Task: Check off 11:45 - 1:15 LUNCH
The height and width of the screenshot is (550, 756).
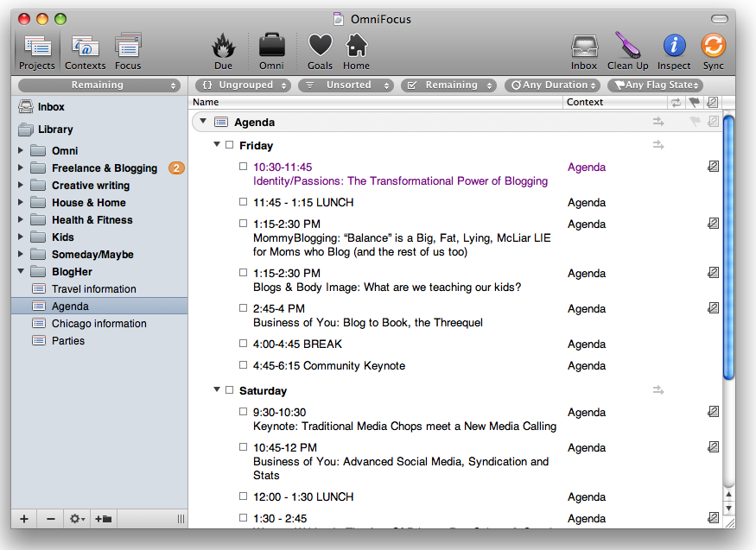Action: coord(243,202)
